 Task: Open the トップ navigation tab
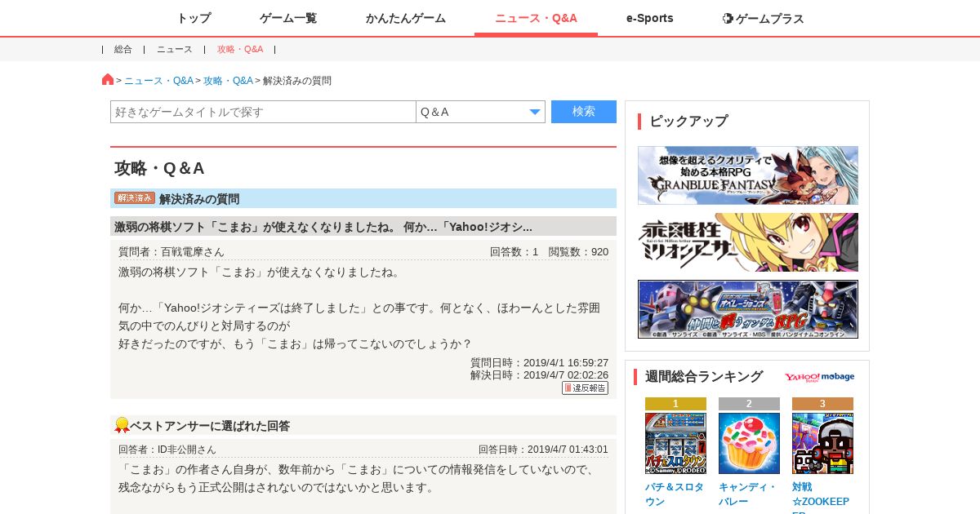tap(194, 18)
